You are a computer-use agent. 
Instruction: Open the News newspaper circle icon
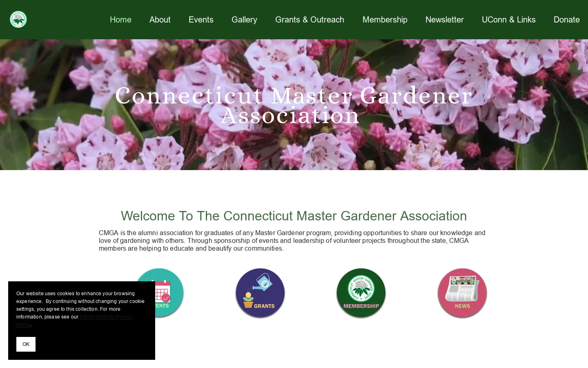462,293
